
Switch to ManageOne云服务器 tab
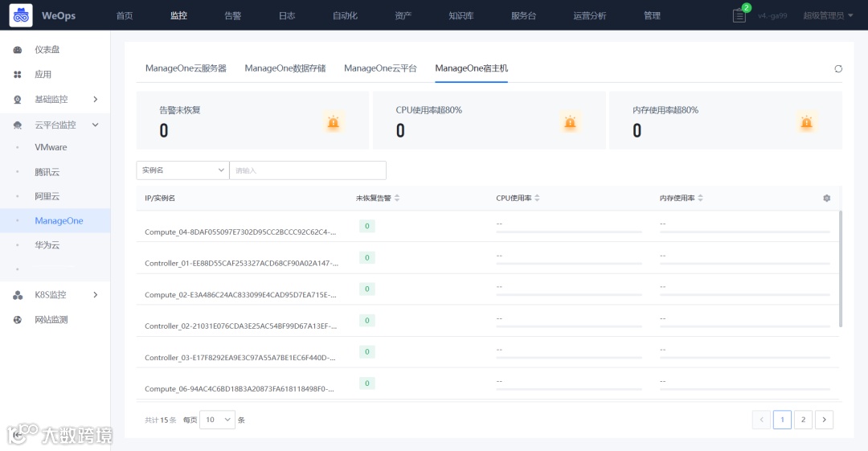(186, 68)
